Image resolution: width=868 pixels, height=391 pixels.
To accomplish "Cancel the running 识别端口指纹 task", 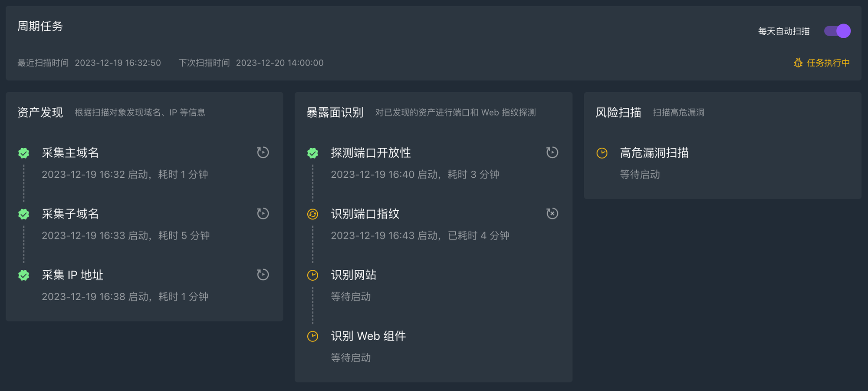I will tap(552, 213).
